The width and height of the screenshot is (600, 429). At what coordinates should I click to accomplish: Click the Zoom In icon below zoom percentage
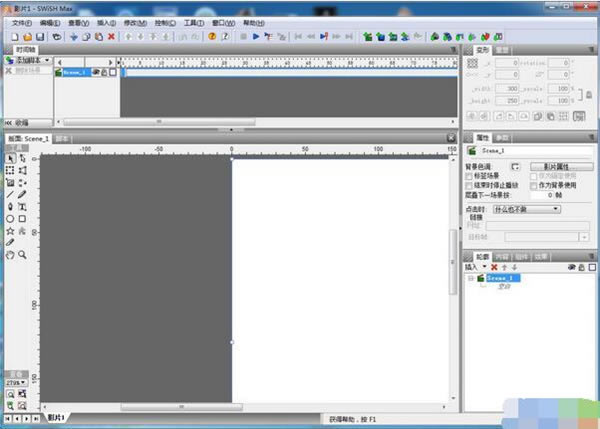pos(10,394)
